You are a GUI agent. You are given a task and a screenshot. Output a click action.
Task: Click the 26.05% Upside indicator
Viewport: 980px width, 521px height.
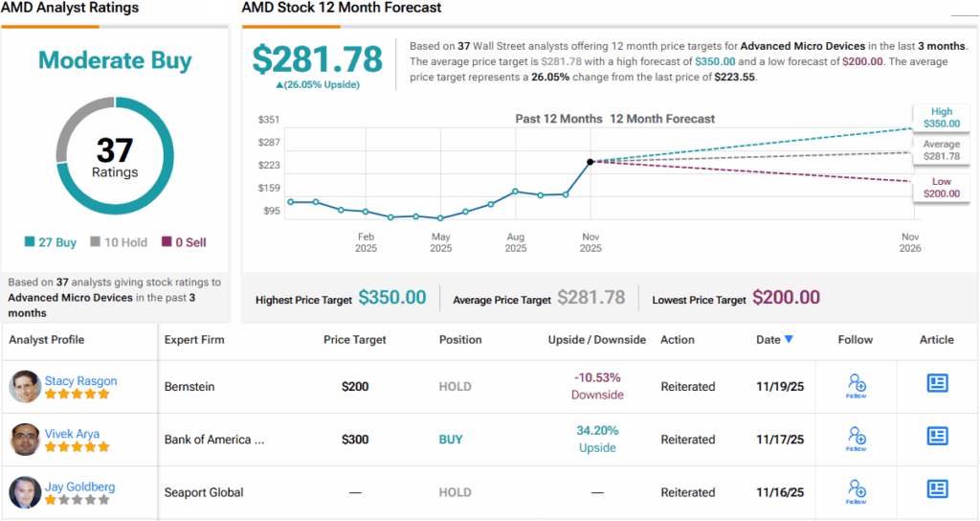[x=318, y=84]
